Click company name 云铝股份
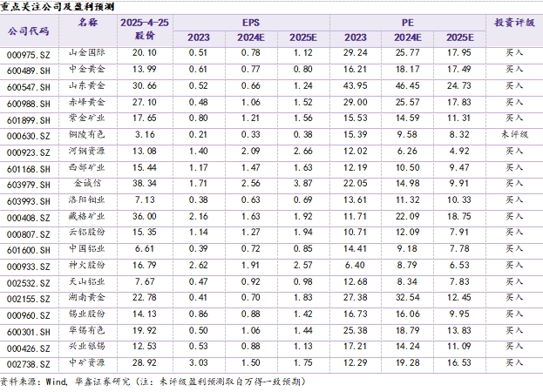The image size is (543, 392). click(x=87, y=233)
